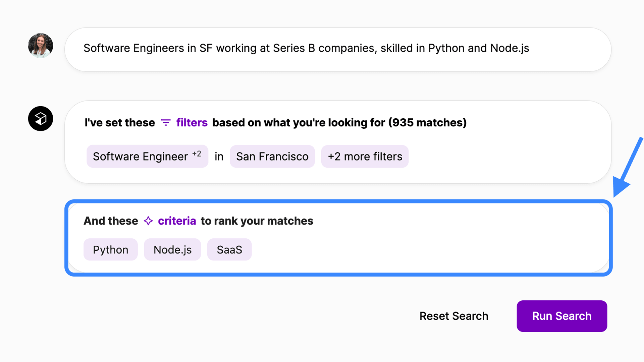Click the criteria ranking card heading

coord(198,221)
